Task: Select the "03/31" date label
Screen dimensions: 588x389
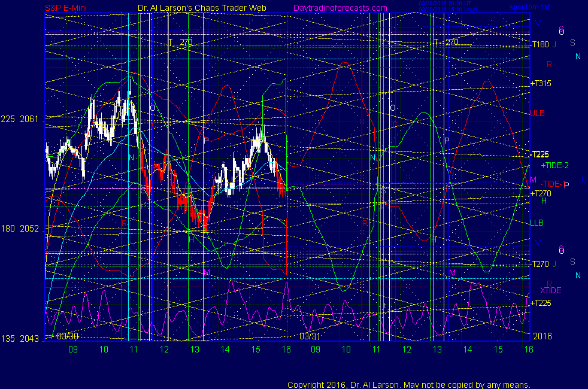Action: pyautogui.click(x=310, y=336)
